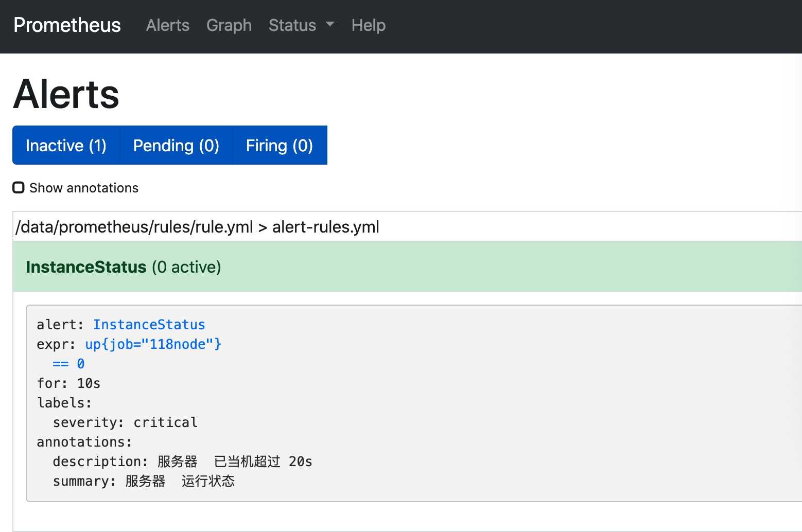
Task: Click the 'severity: critical' label line
Action: click(x=125, y=422)
